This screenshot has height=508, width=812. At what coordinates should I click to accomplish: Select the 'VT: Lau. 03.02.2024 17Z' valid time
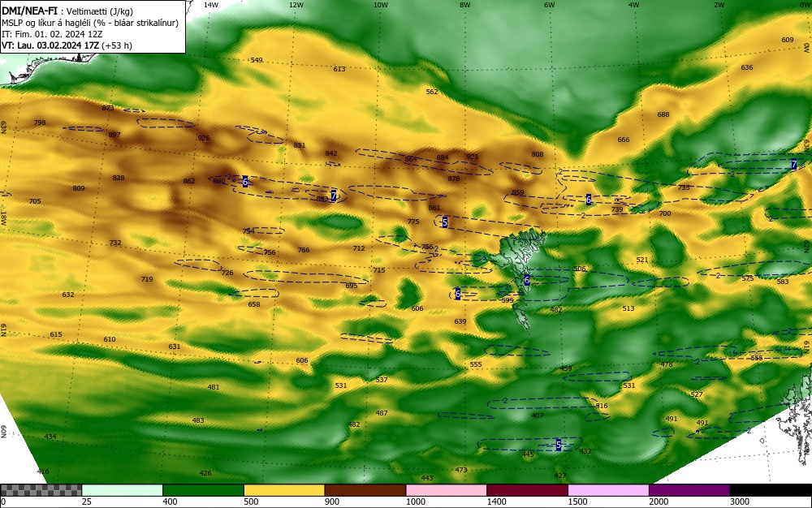pyautogui.click(x=50, y=45)
